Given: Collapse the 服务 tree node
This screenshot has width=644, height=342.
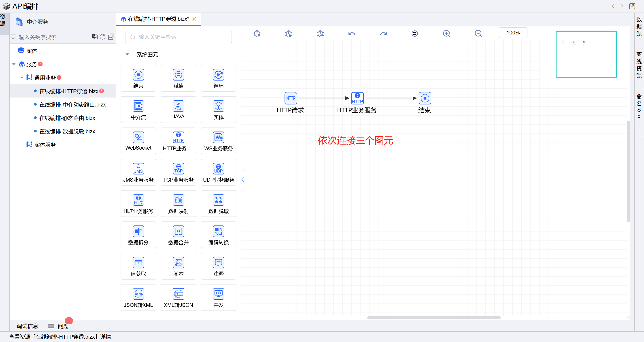Looking at the screenshot, I should coord(14,64).
